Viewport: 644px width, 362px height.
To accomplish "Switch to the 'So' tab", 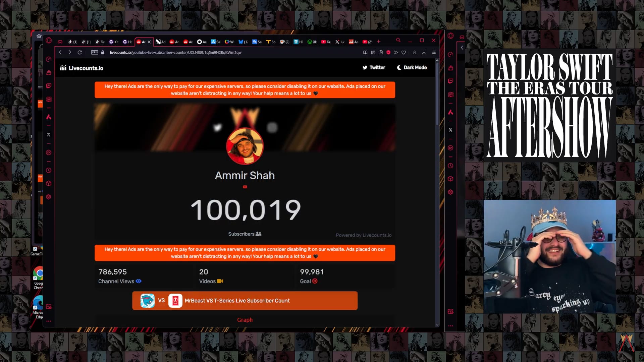I will (x=271, y=42).
